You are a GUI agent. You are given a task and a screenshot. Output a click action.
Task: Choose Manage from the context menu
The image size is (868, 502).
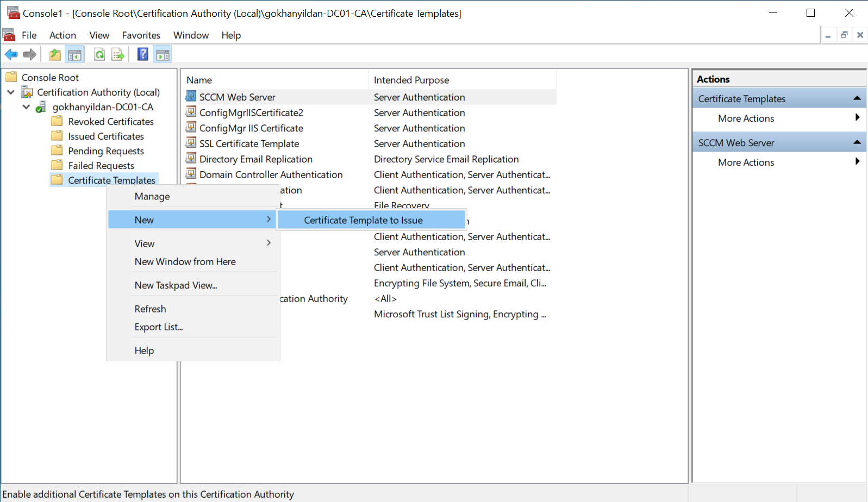193,196
